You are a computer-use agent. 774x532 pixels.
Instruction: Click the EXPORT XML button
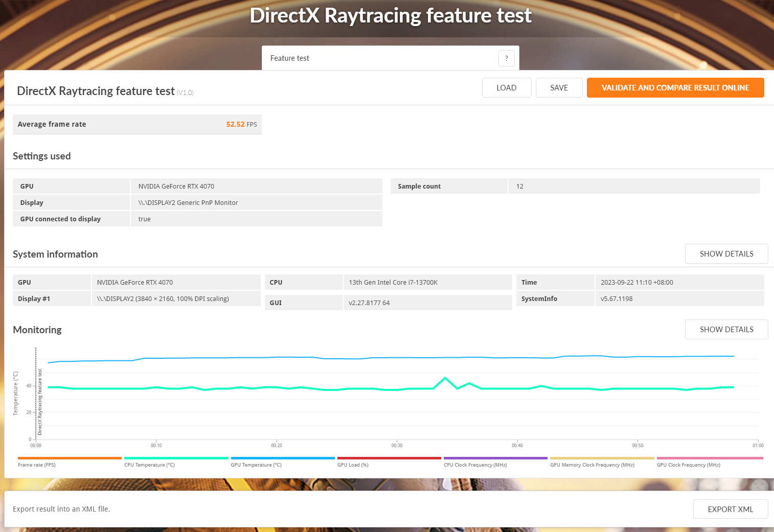coord(731,509)
